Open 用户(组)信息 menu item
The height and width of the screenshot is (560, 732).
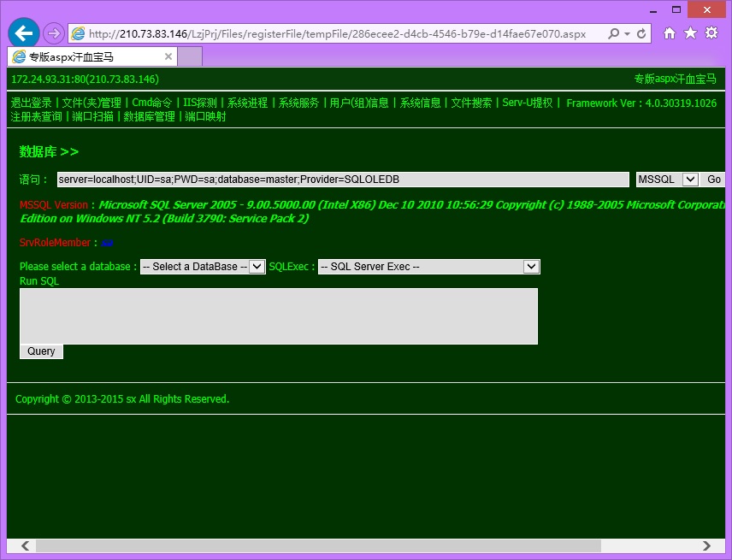tap(359, 103)
